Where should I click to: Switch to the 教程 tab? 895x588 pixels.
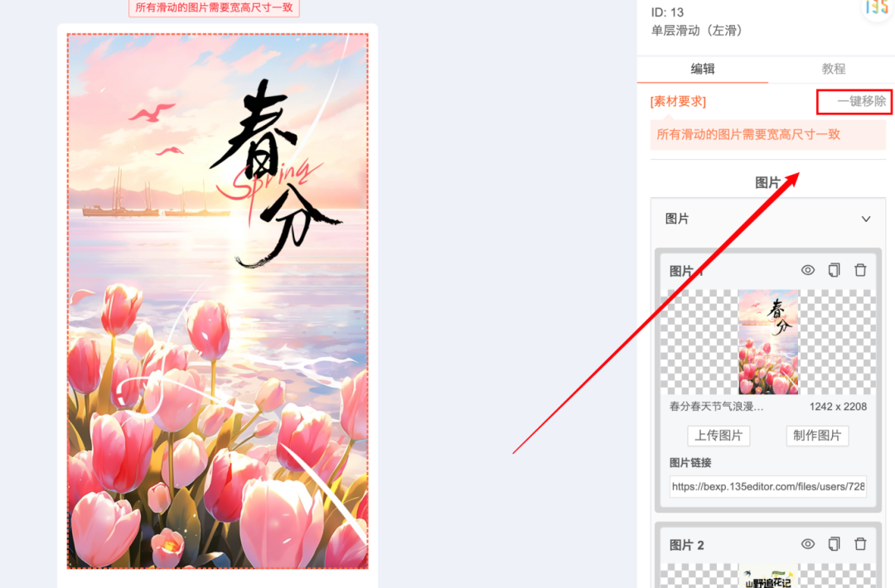coord(834,69)
